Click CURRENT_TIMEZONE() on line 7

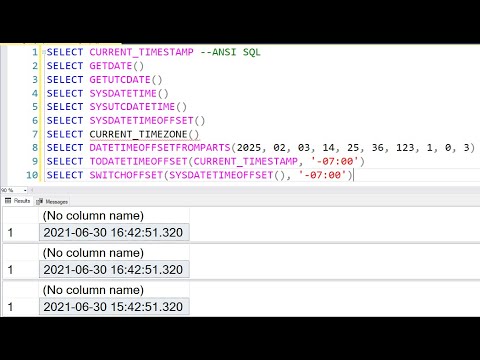point(144,134)
